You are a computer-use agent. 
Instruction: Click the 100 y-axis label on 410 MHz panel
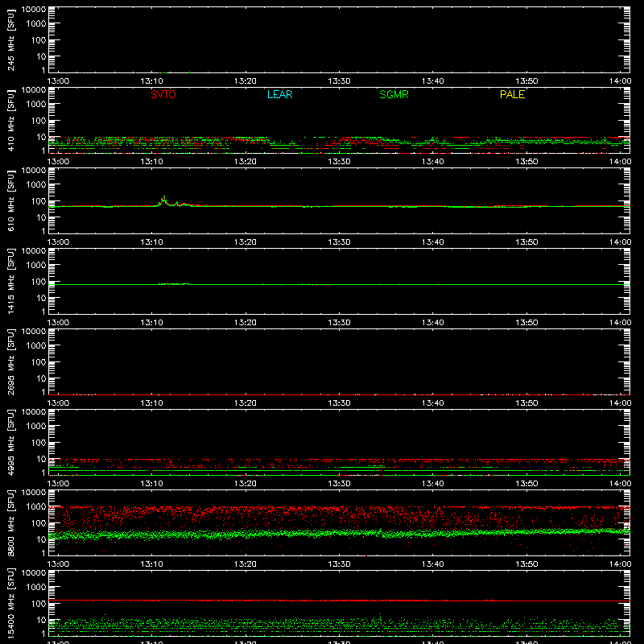coord(39,121)
